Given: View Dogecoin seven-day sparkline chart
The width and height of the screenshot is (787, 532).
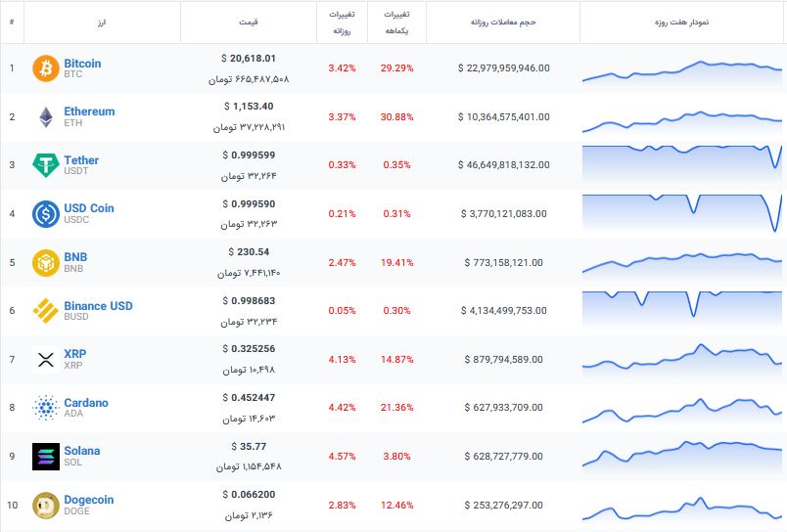Looking at the screenshot, I should click(682, 509).
